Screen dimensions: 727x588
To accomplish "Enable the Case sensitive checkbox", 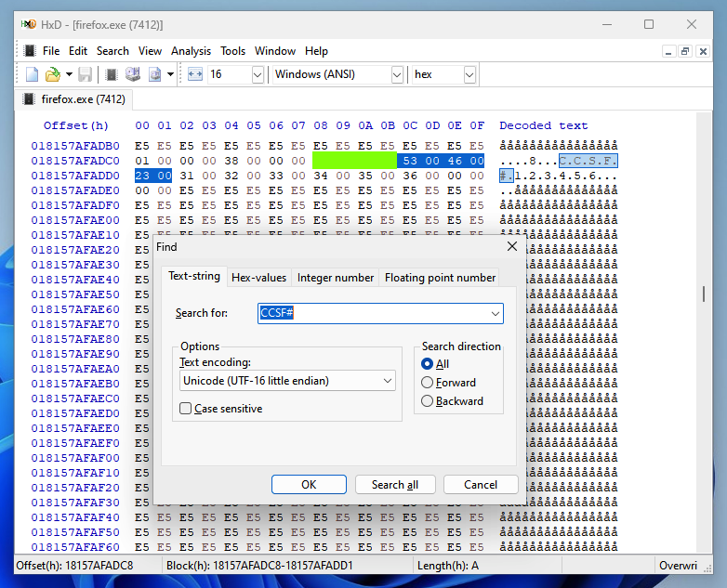I will pyautogui.click(x=186, y=409).
